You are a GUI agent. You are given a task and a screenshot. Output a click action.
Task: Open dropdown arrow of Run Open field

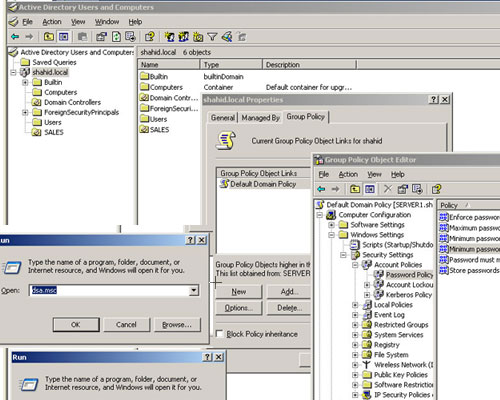click(194, 290)
